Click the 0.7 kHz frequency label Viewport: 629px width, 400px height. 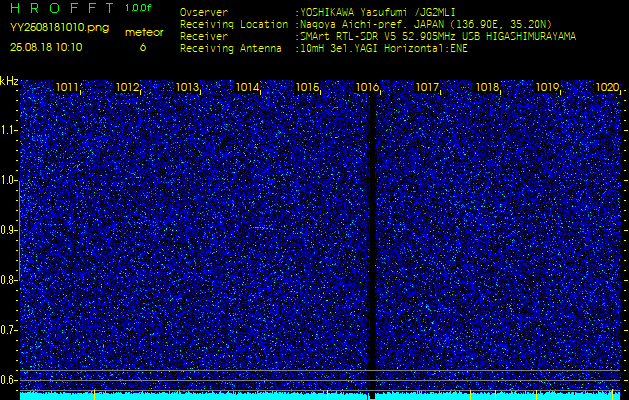pyautogui.click(x=8, y=330)
